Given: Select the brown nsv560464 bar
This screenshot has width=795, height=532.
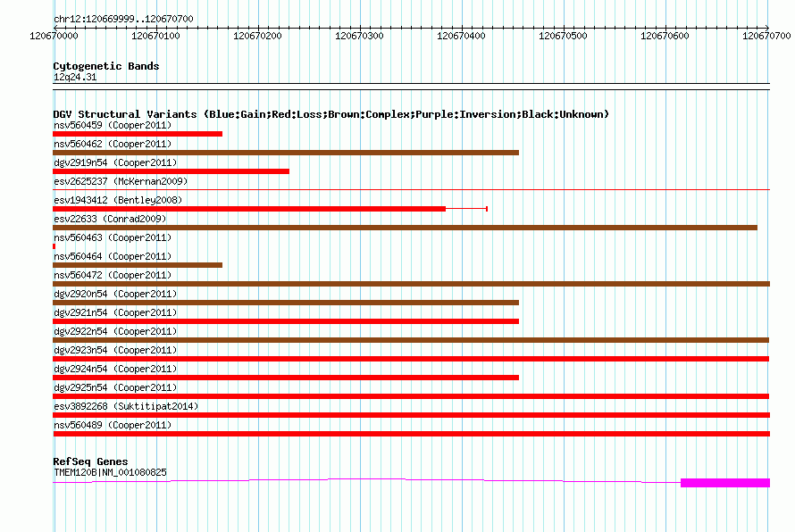Looking at the screenshot, I should [x=138, y=265].
